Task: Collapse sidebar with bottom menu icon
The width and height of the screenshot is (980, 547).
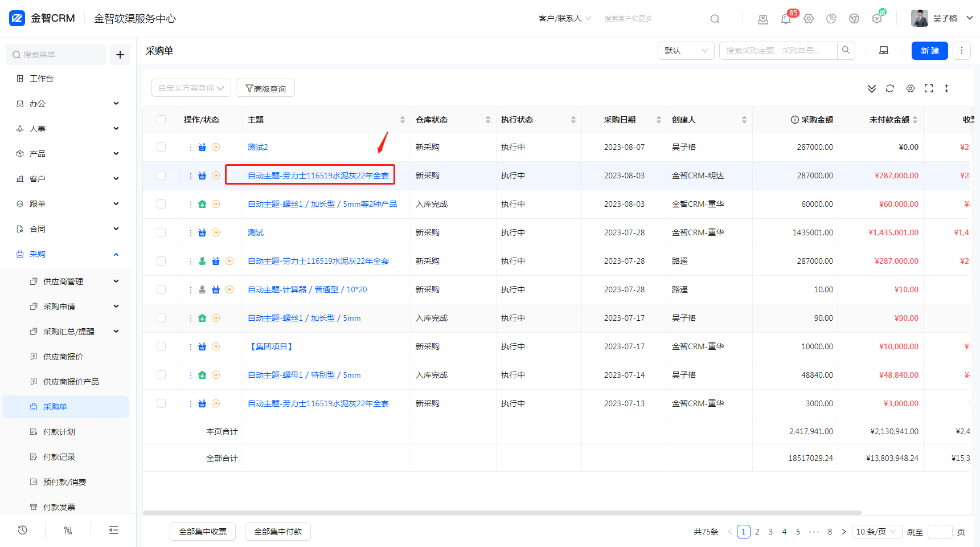Action: pyautogui.click(x=114, y=530)
